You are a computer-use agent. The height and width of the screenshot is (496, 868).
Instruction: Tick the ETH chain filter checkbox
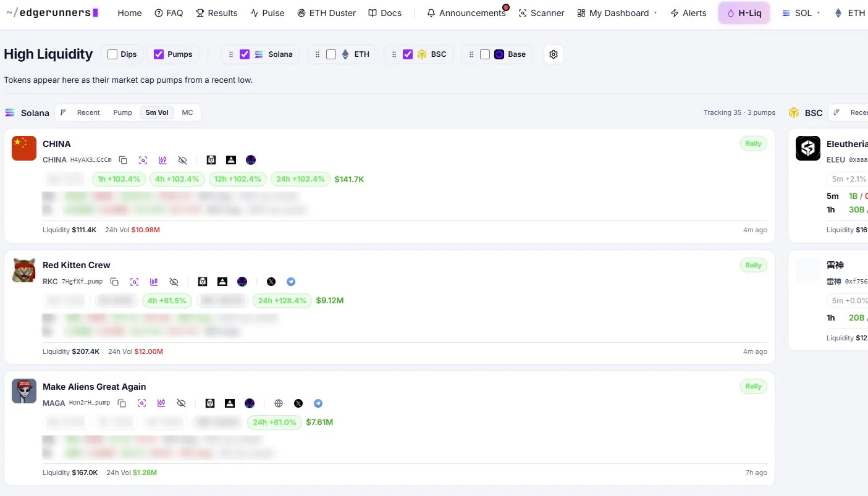tap(331, 54)
